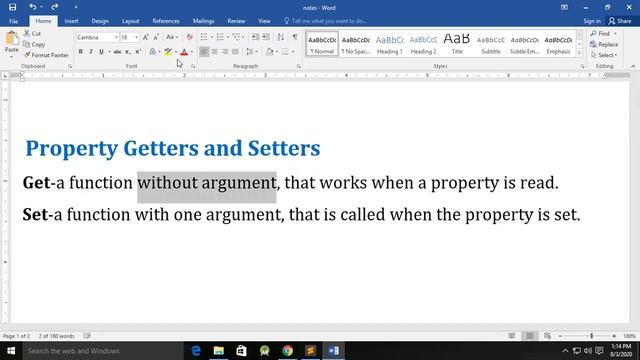
Task: Toggle italic formatting
Action: 91,52
